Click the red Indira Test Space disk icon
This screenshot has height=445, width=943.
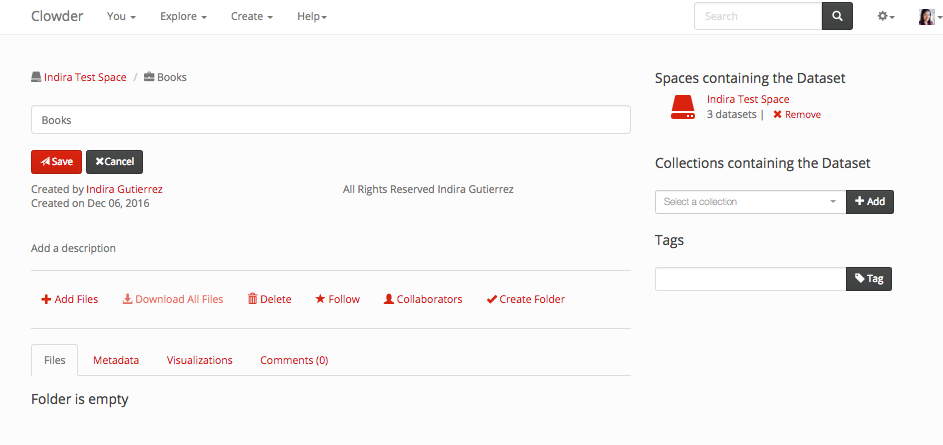pyautogui.click(x=682, y=108)
